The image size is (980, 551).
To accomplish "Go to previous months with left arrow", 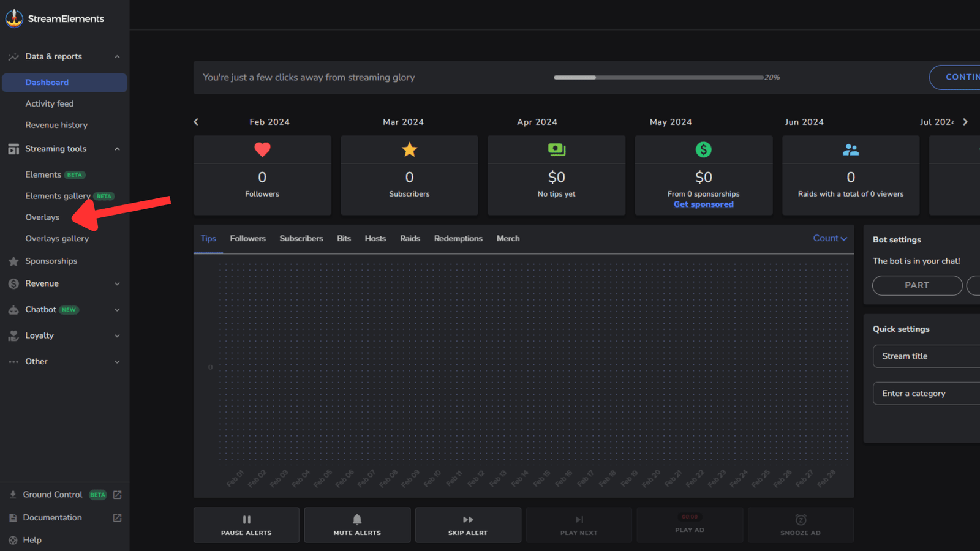I will [x=196, y=122].
